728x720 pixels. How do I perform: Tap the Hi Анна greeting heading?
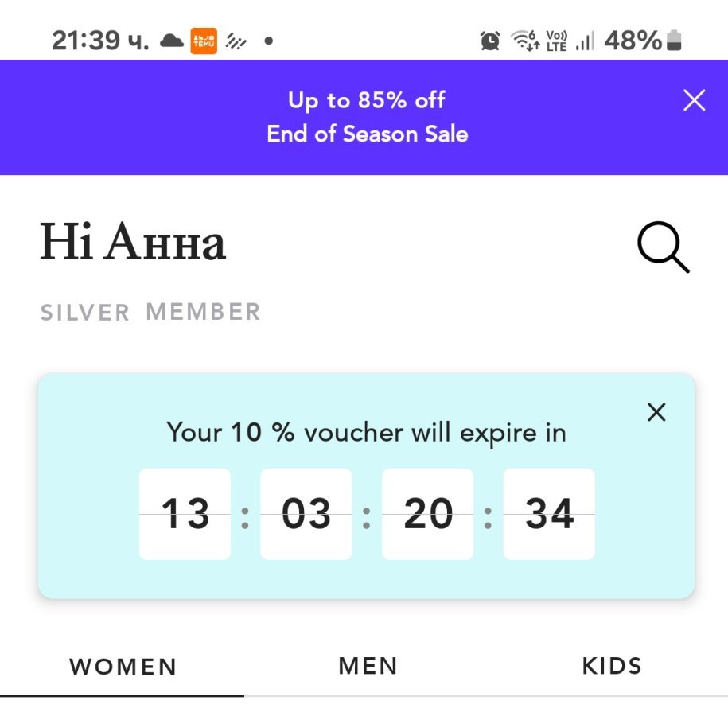[x=133, y=243]
